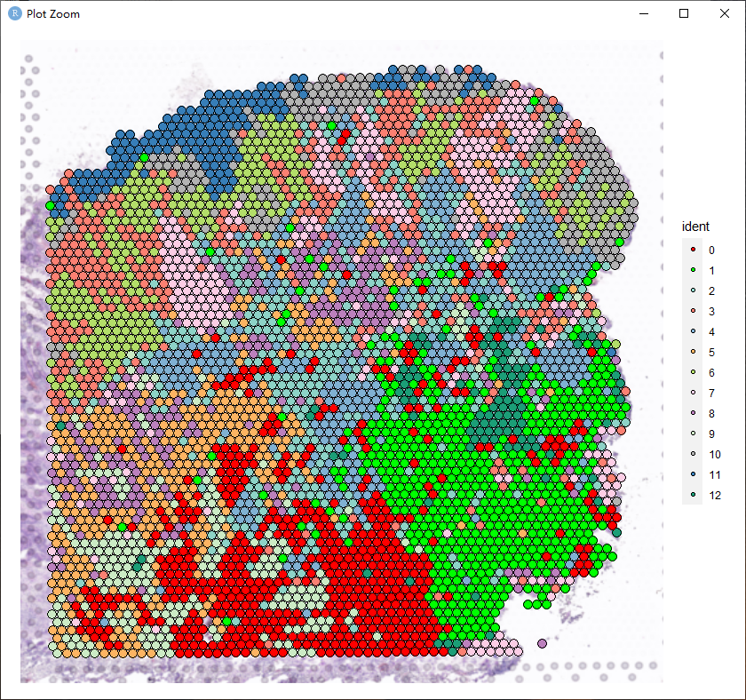Click the pale legend dot for cluster 9
This screenshot has height=700, width=746.
[x=694, y=434]
